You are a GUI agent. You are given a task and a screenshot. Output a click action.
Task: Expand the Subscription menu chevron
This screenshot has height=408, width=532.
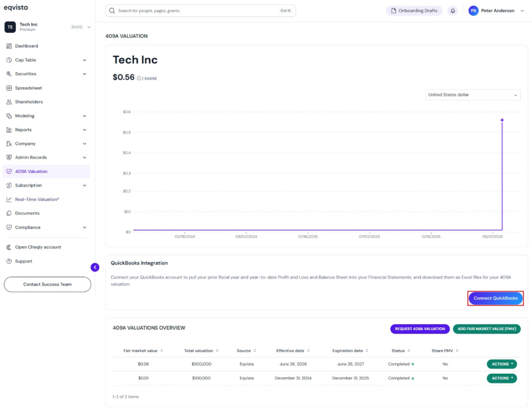pos(85,186)
